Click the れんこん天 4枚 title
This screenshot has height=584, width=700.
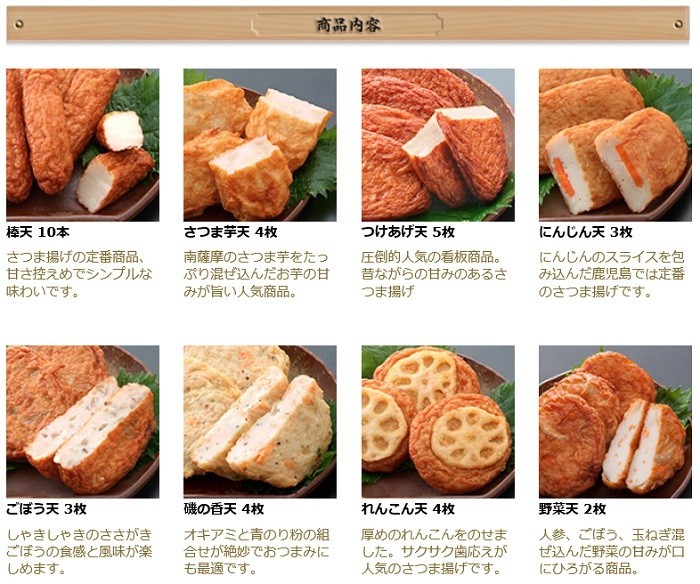point(408,509)
